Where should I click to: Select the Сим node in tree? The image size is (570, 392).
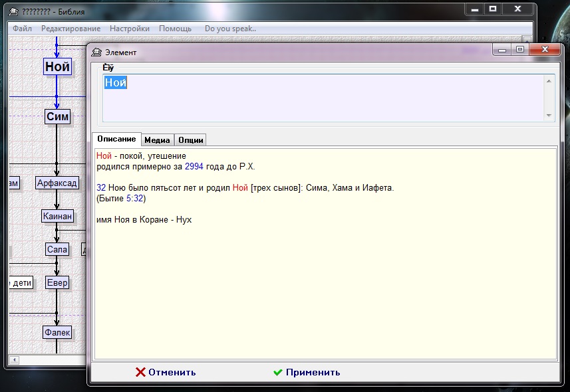coord(58,117)
